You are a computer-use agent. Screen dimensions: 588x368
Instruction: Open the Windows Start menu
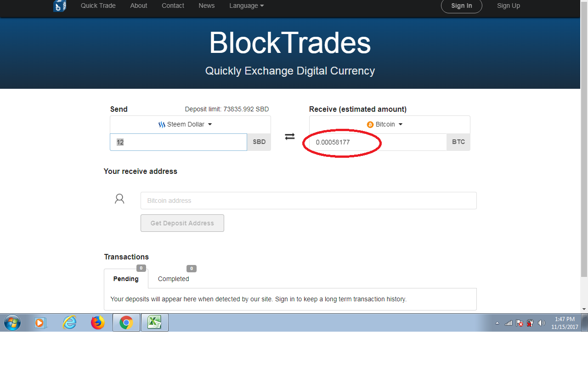coord(12,322)
